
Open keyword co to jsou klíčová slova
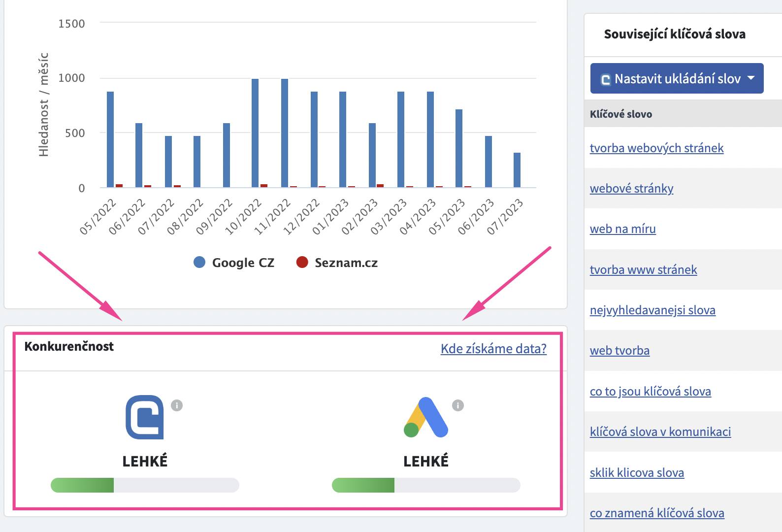[x=650, y=392]
